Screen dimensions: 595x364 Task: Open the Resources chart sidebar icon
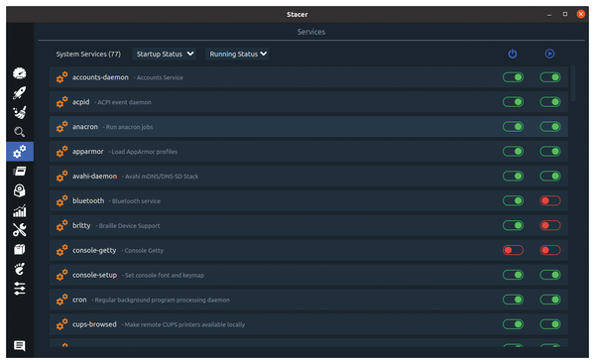(20, 210)
